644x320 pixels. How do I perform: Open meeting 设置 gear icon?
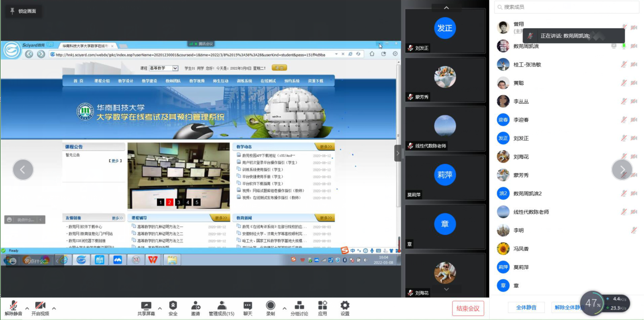pyautogui.click(x=345, y=308)
